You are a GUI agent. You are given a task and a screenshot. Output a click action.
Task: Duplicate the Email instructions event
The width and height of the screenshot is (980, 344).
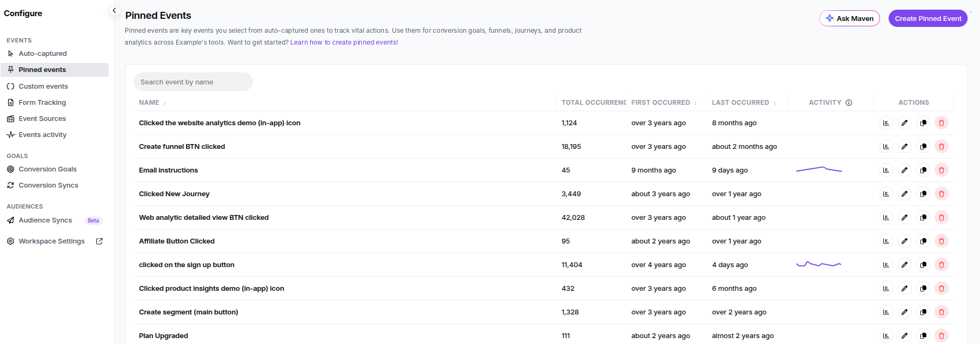[x=923, y=170]
